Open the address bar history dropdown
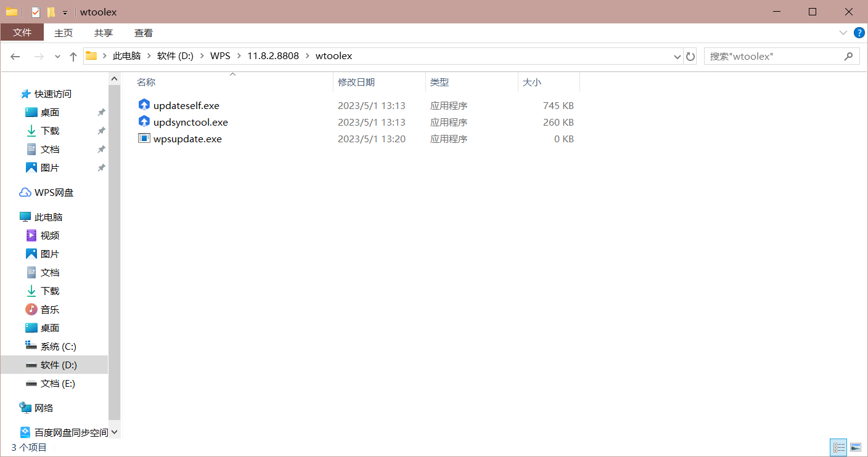This screenshot has width=868, height=457. tap(678, 57)
